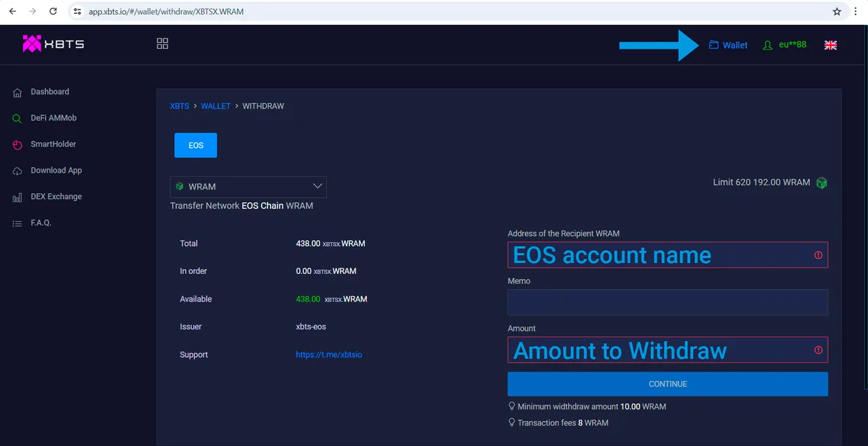
Task: Open browser three-dot menu
Action: pos(857,12)
